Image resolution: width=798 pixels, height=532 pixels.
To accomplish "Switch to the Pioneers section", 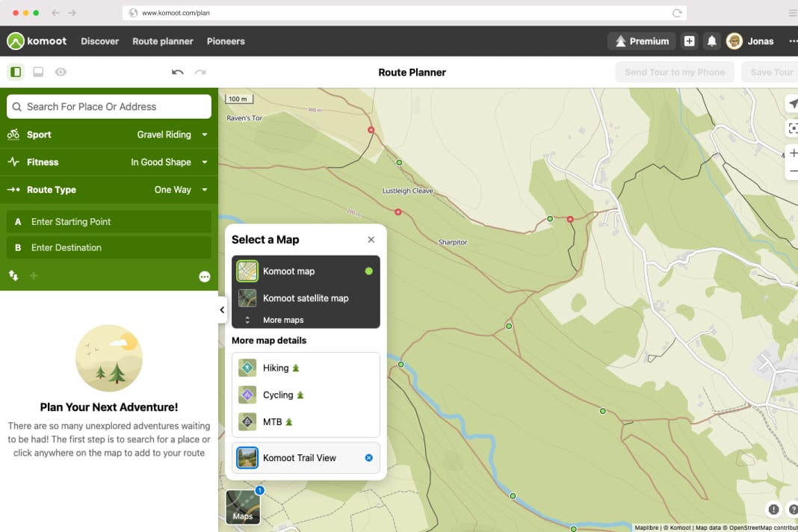I will tap(226, 41).
